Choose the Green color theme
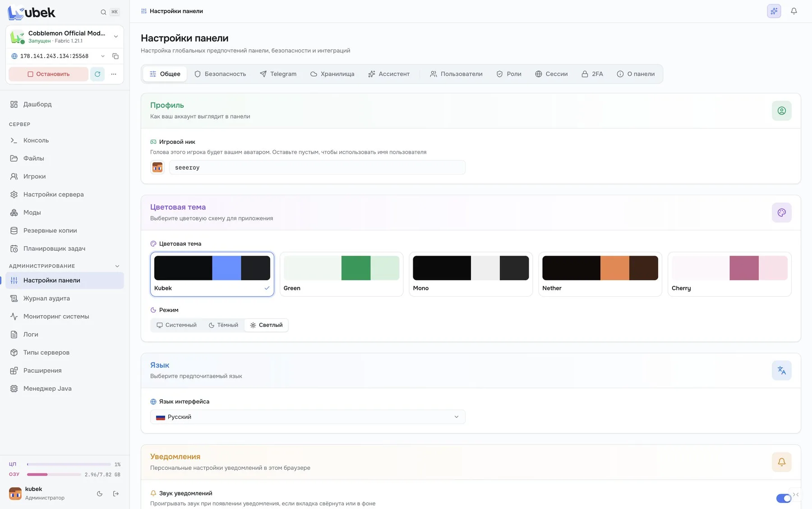Image resolution: width=812 pixels, height=509 pixels. [x=341, y=274]
